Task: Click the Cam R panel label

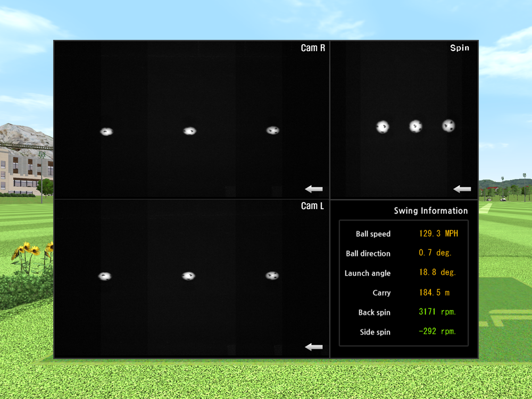Action: click(313, 48)
